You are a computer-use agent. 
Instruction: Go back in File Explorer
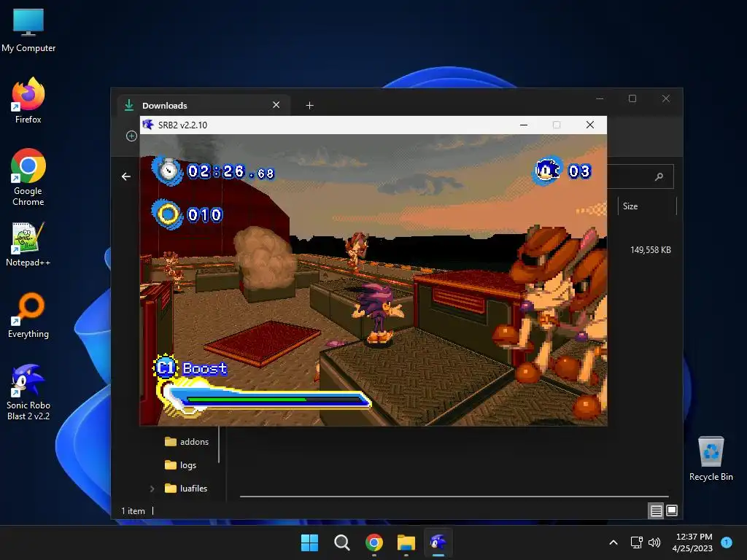(x=125, y=176)
